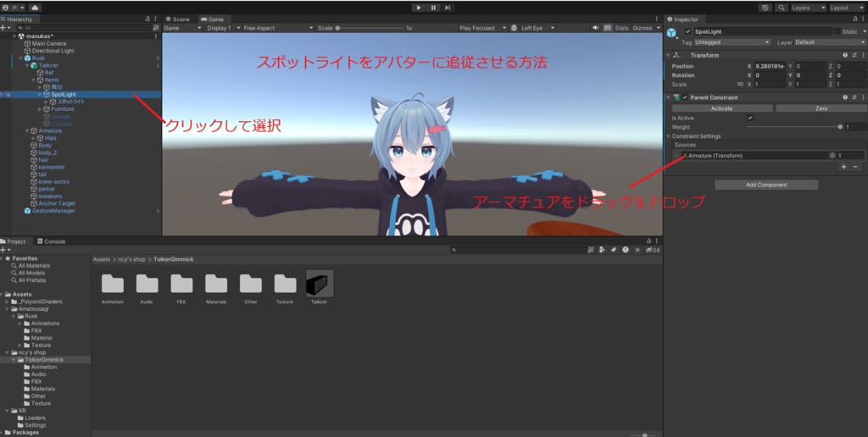The width and height of the screenshot is (868, 437).
Task: Click the Project error log filter icon
Action: click(626, 250)
